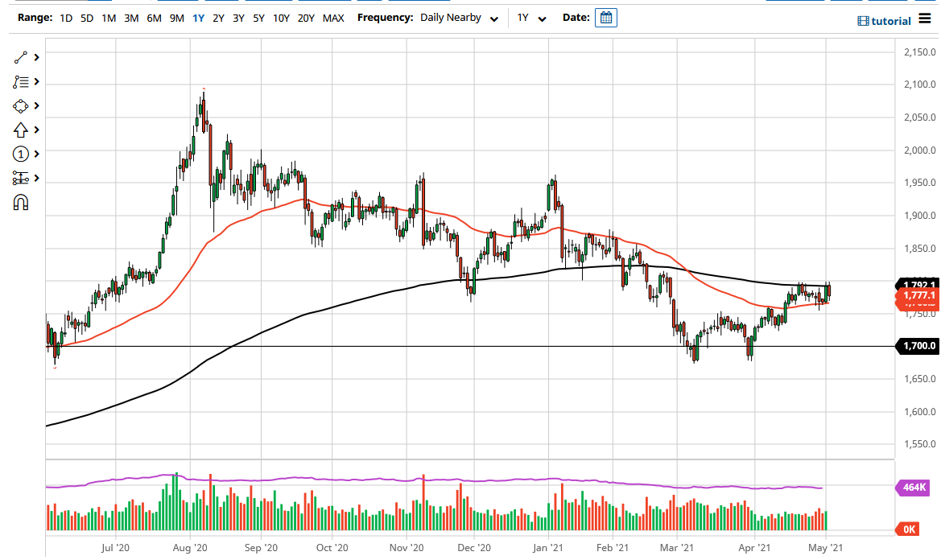Set range to 3Y
This screenshot has width=941, height=560.
pyautogui.click(x=238, y=18)
